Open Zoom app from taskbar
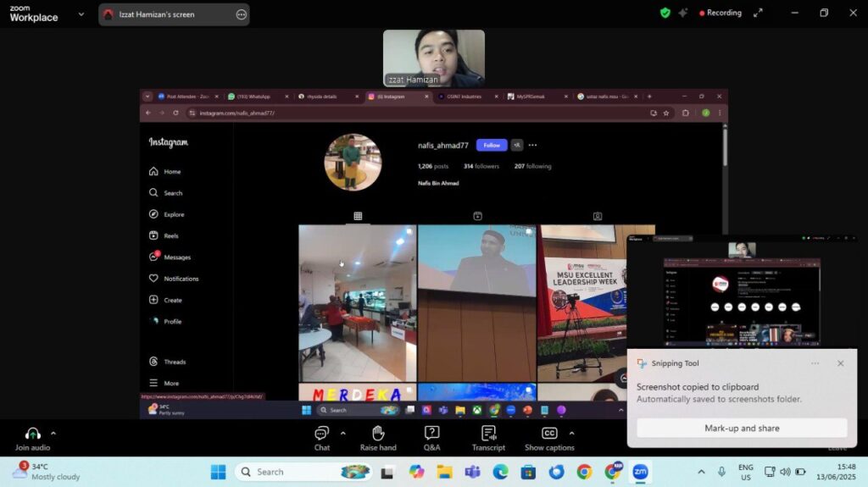 tap(641, 472)
